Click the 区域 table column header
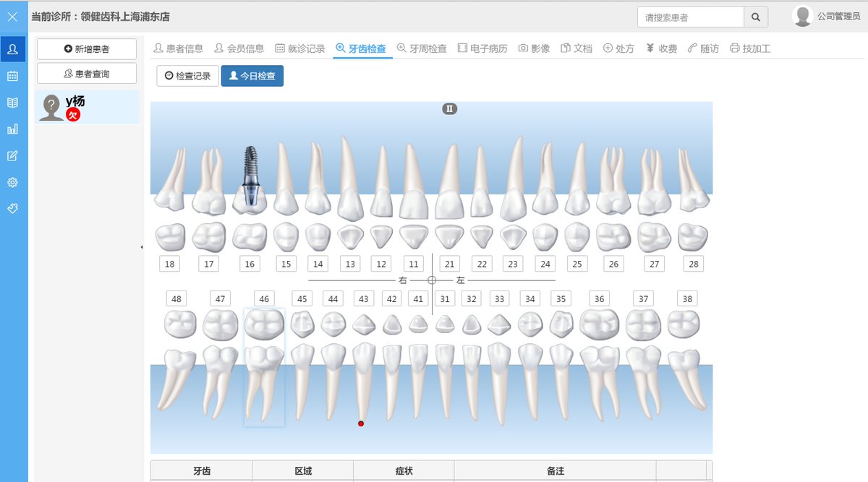 coord(303,470)
